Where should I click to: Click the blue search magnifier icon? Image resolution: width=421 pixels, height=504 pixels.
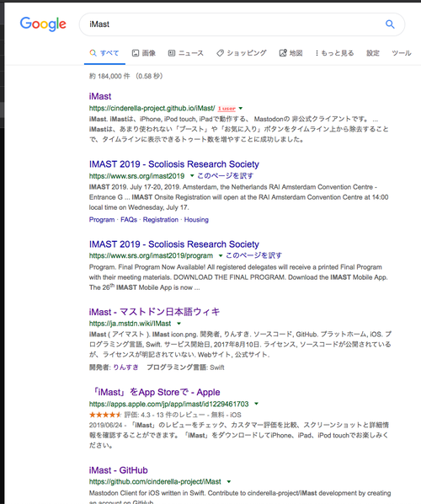point(390,24)
